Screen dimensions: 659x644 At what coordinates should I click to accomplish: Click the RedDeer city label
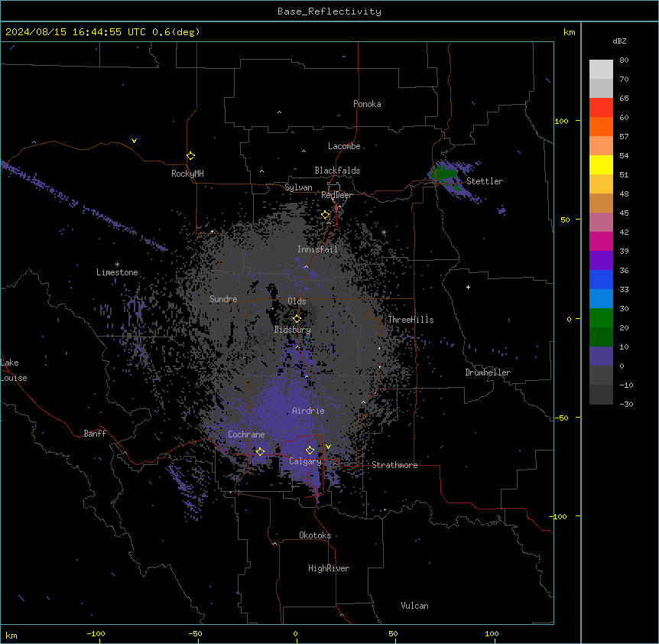[x=336, y=195]
